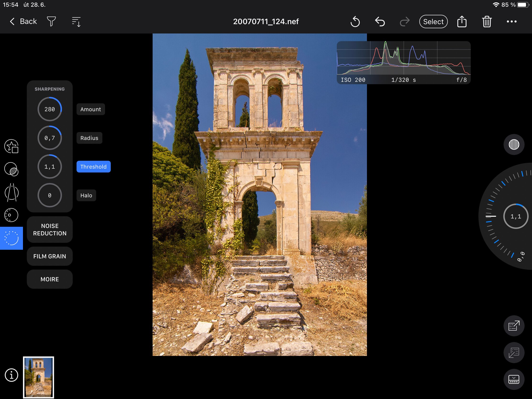This screenshot has height=399, width=532.
Task: Open the sort order icon
Action: pyautogui.click(x=76, y=22)
